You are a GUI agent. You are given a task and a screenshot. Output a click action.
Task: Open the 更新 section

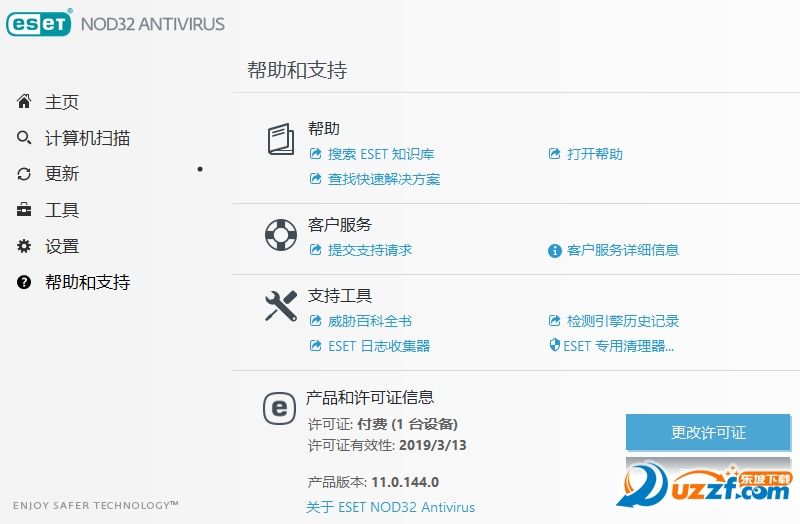tap(62, 174)
